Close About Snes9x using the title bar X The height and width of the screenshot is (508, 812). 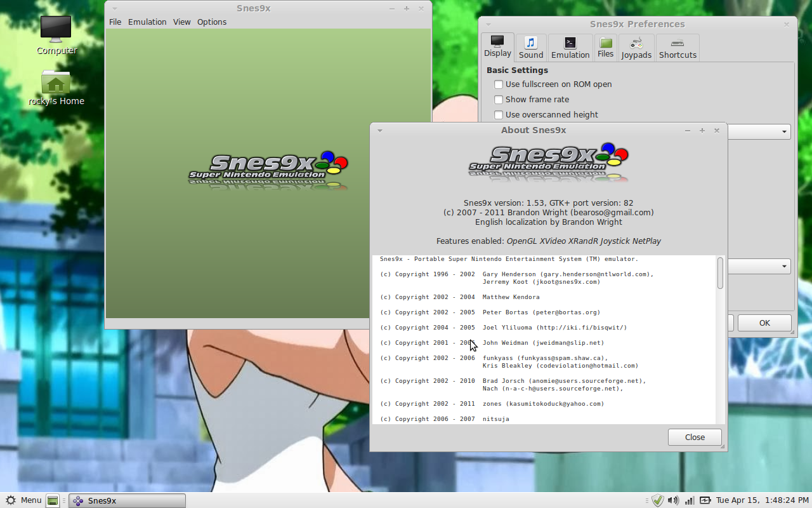tap(717, 130)
